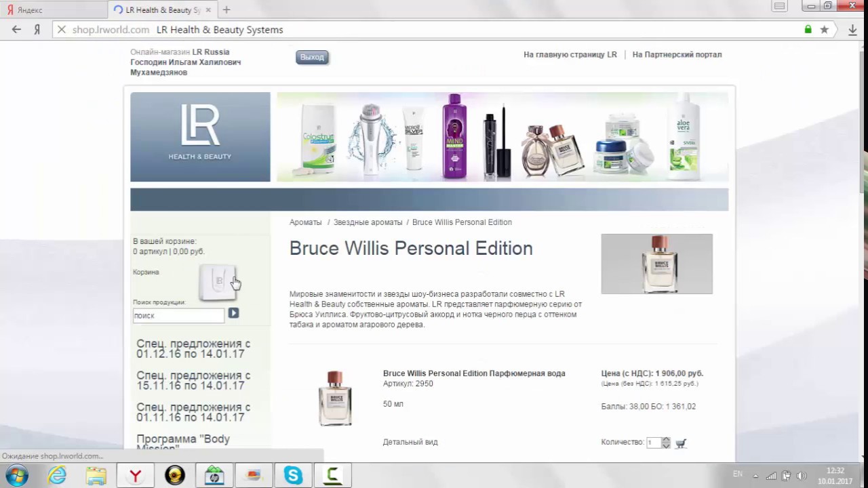Open Спец. предложения с 01.12.16 по 14.01.17
868x488 pixels.
[x=193, y=349]
